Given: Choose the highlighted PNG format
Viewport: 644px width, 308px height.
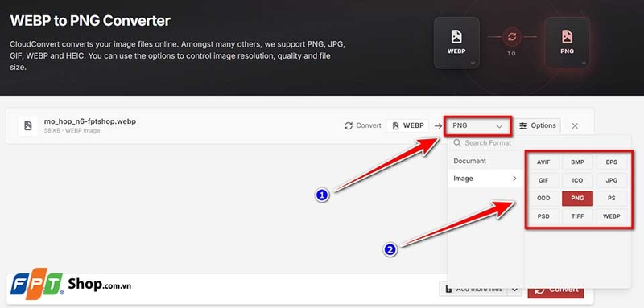Looking at the screenshot, I should 577,198.
